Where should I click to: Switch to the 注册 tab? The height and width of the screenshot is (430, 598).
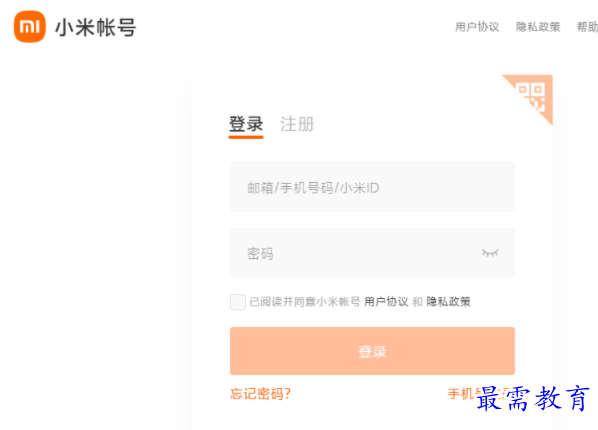(297, 124)
